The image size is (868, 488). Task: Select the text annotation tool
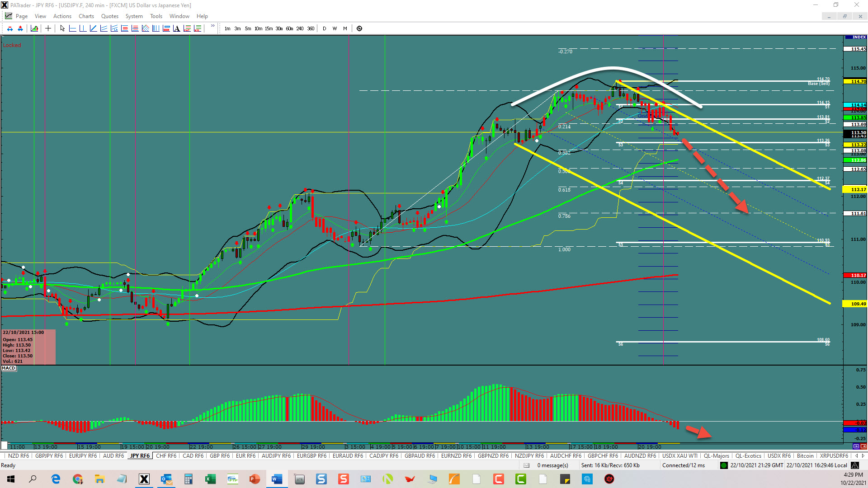click(x=176, y=28)
